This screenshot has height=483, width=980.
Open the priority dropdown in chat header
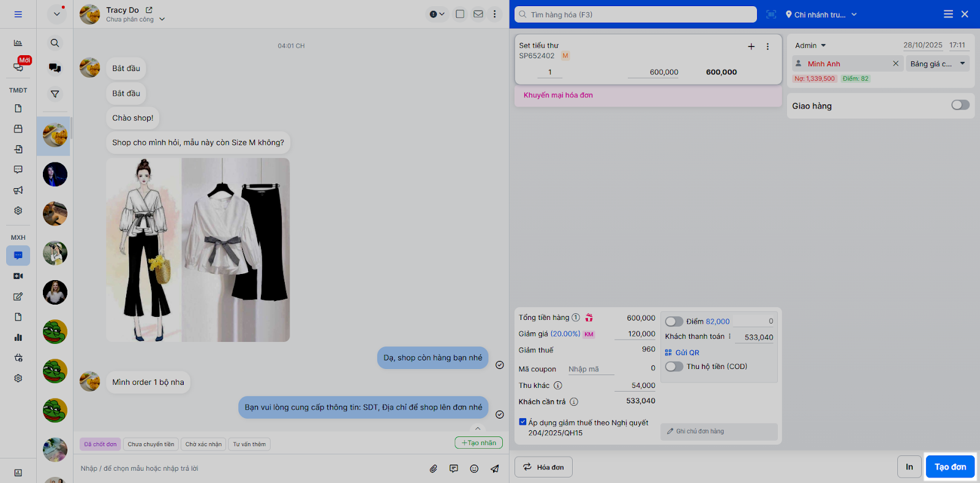coord(437,14)
